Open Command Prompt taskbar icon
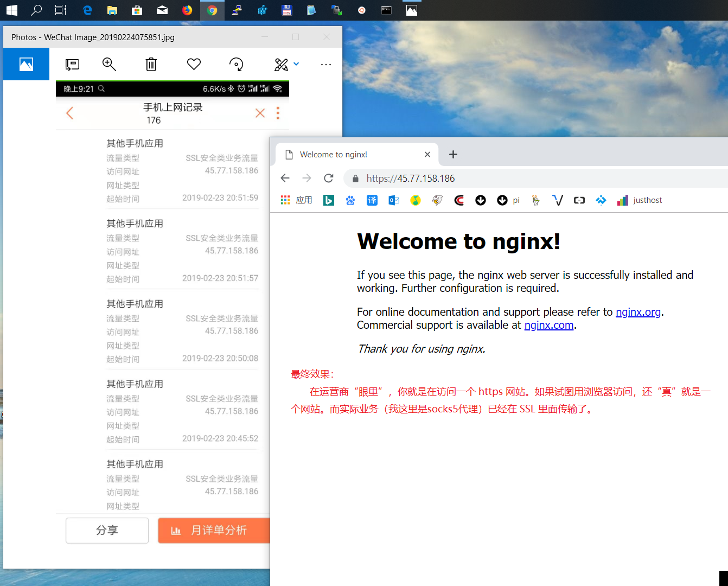Image resolution: width=728 pixels, height=586 pixels. (x=387, y=10)
